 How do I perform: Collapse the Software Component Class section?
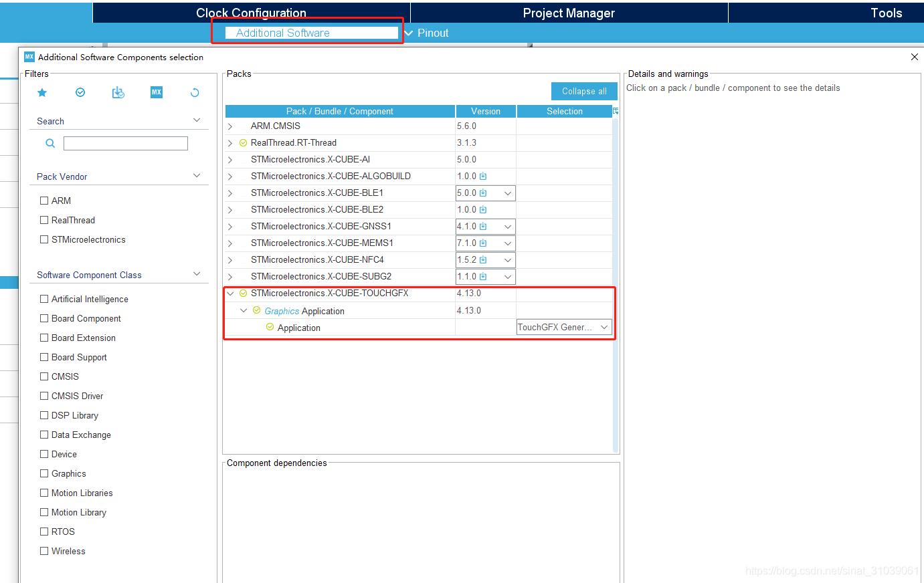pyautogui.click(x=197, y=274)
